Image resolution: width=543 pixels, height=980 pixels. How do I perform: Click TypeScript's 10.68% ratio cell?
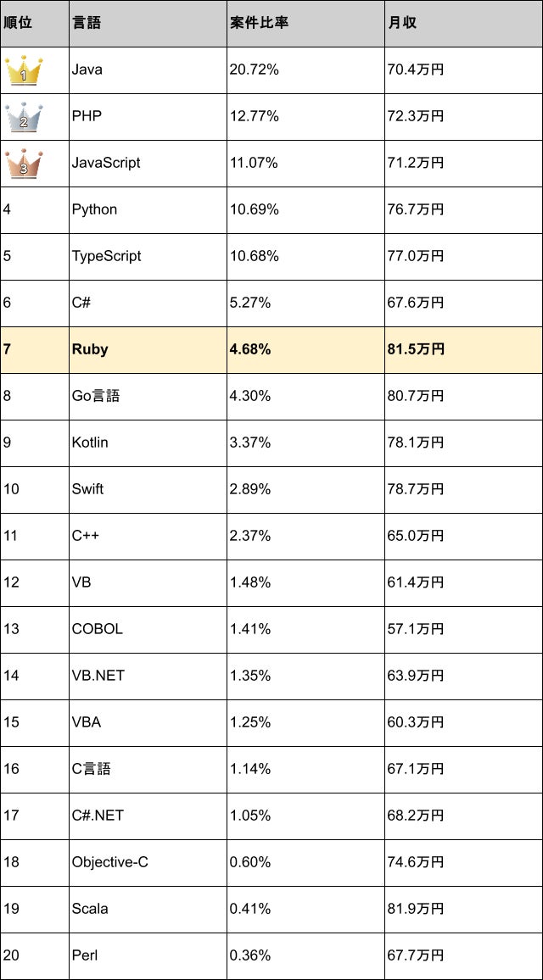(x=254, y=256)
